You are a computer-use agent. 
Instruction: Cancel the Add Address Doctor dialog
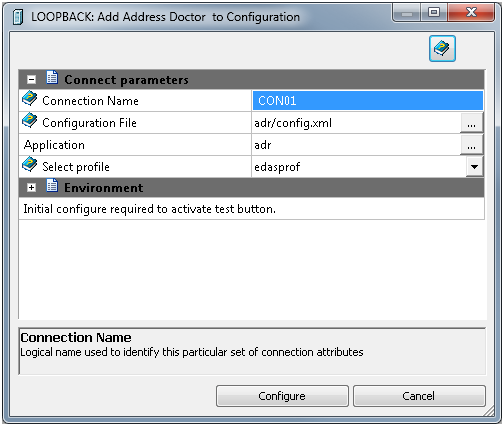[419, 396]
